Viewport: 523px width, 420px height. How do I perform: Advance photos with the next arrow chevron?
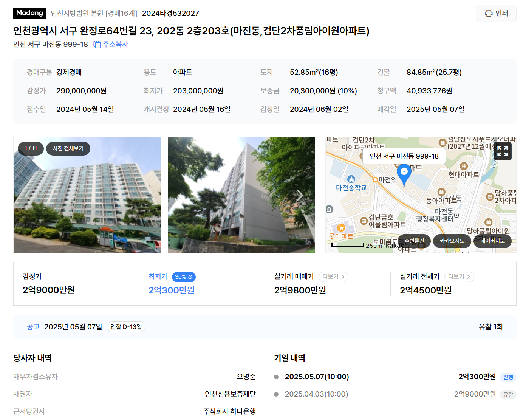[x=300, y=195]
